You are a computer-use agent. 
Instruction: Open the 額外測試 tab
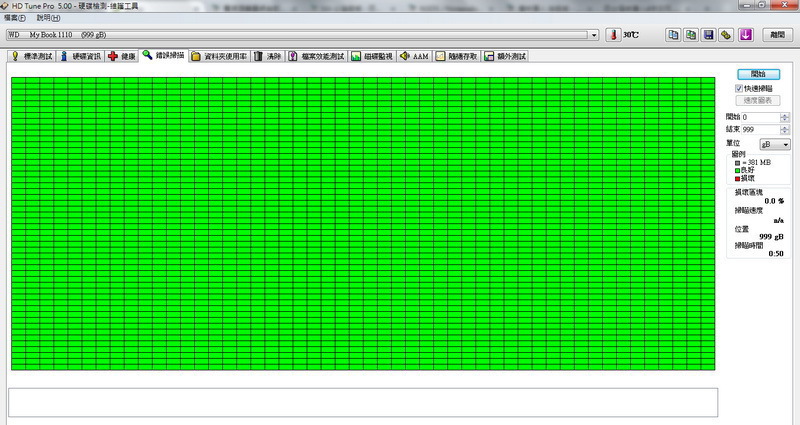click(x=505, y=56)
